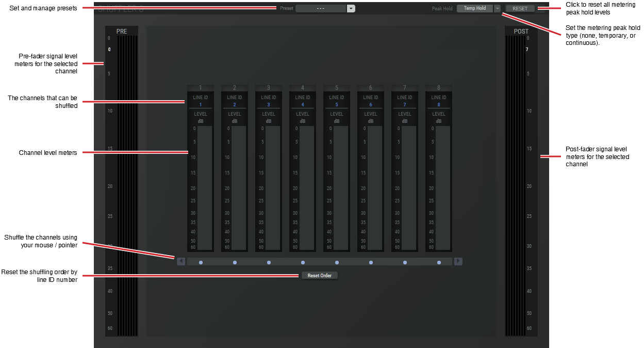Open the Preset dropdown arrow
644x348 pixels.
point(351,8)
